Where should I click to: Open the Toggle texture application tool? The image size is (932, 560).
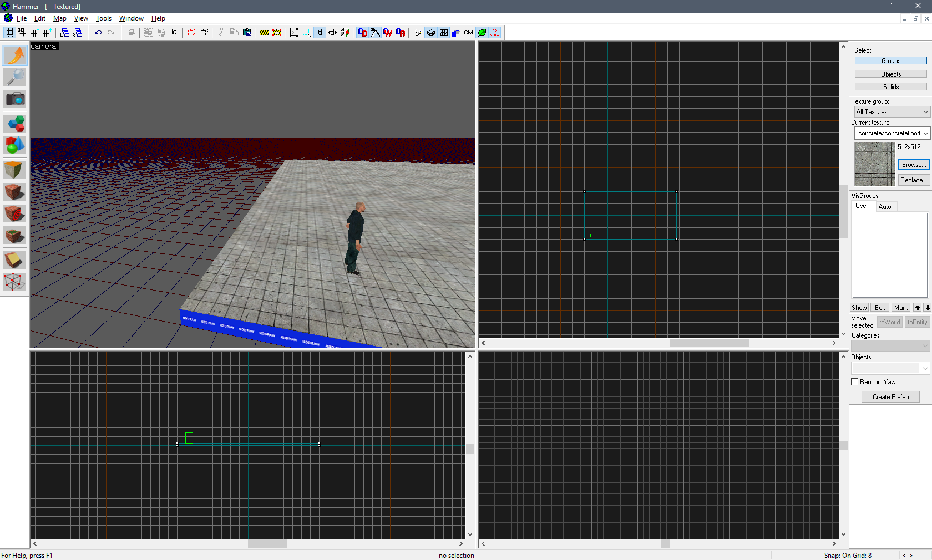[15, 170]
